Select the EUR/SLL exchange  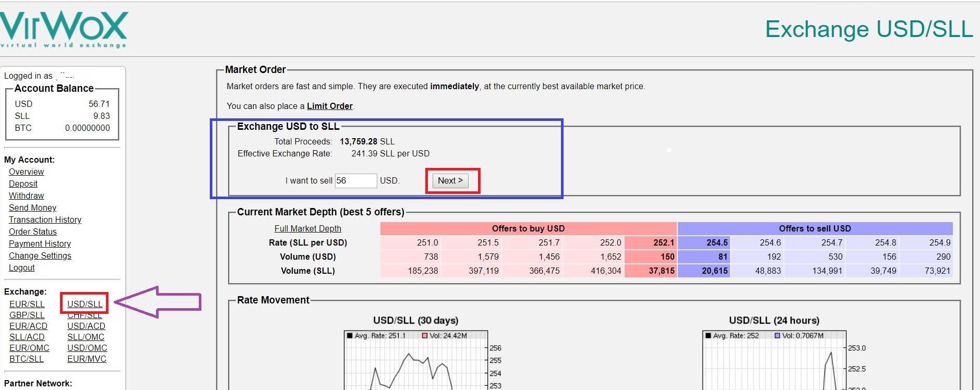27,304
